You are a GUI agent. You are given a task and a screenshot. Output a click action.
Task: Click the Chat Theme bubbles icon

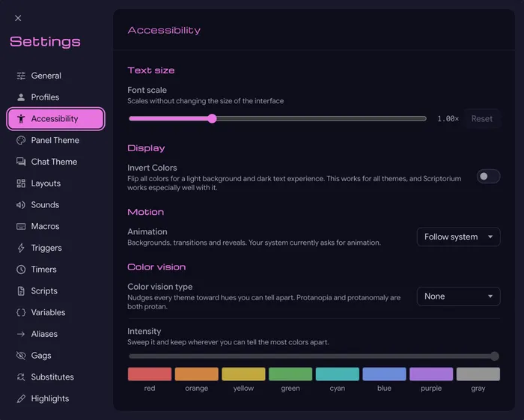(21, 162)
